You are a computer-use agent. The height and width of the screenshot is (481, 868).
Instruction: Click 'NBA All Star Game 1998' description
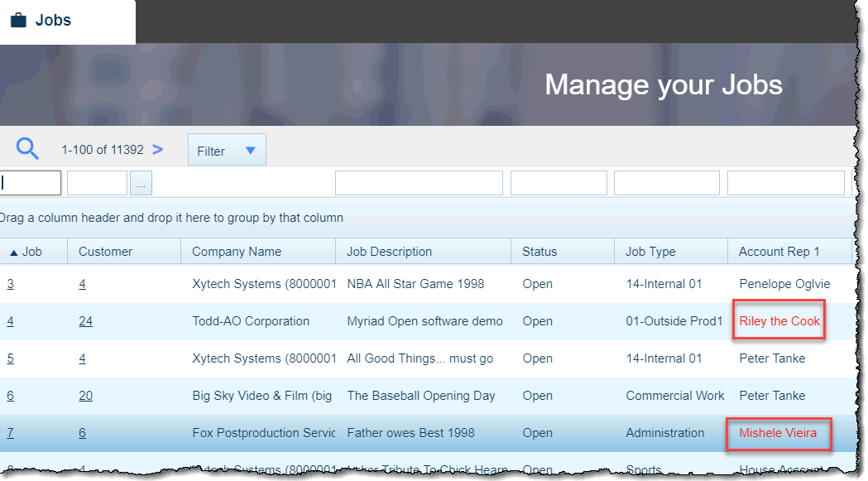click(x=415, y=284)
